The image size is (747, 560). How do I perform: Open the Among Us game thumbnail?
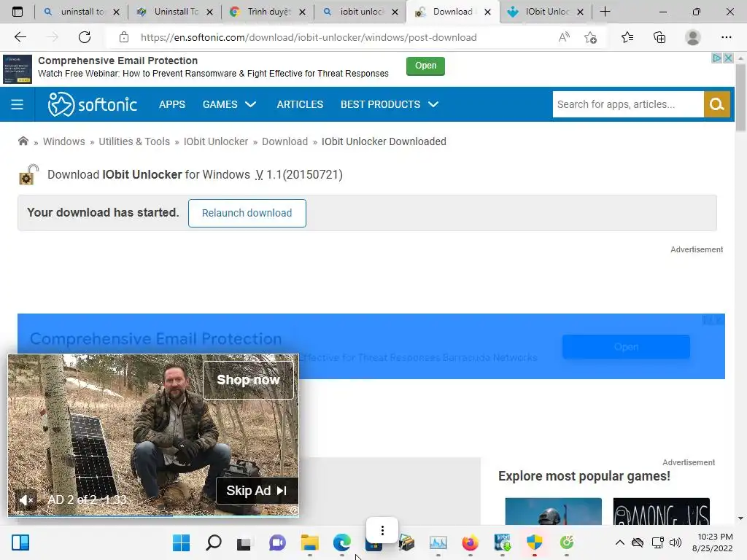[x=661, y=511]
